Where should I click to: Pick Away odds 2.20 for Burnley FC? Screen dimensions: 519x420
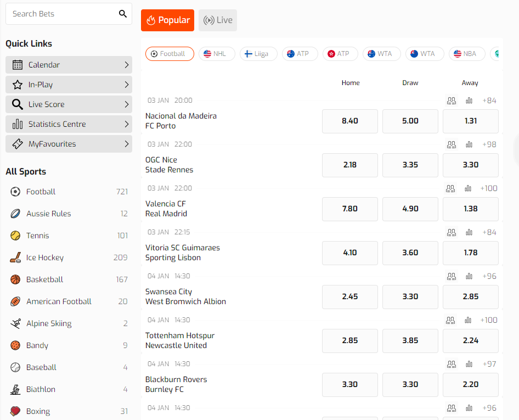point(471,385)
